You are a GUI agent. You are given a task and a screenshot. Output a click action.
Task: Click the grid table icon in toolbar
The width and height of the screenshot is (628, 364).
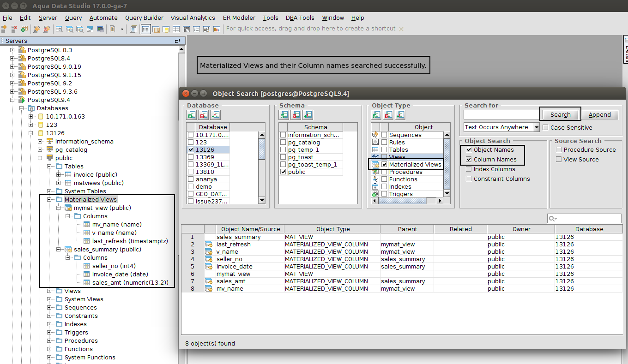pos(176,29)
